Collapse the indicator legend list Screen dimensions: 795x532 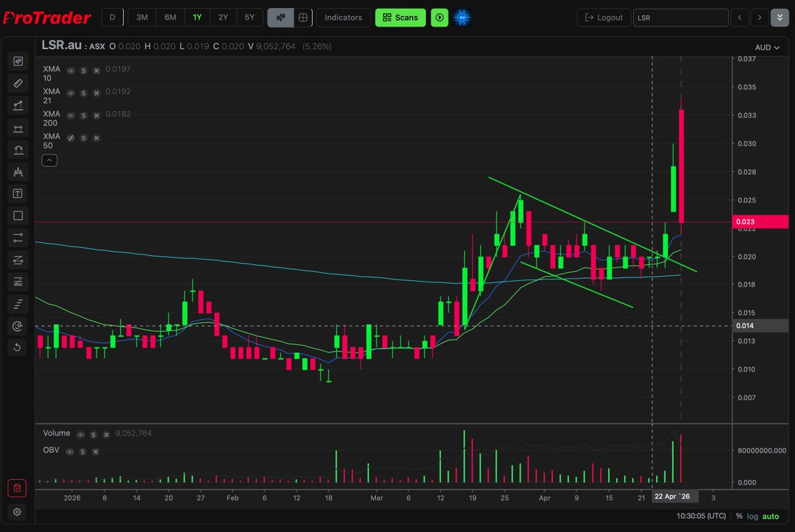50,160
